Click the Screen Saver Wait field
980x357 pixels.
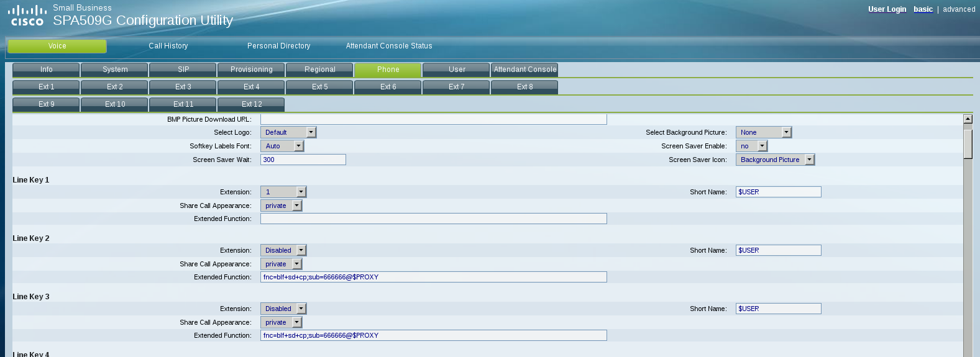(x=303, y=160)
